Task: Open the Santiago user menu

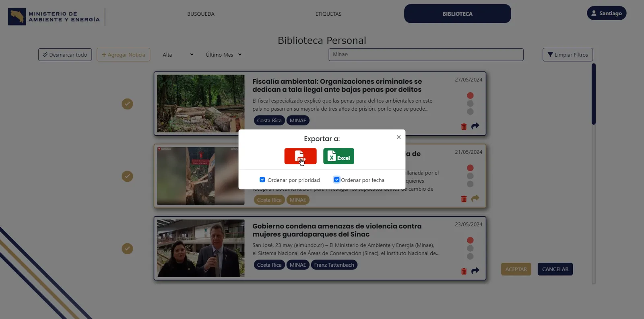Action: click(x=607, y=13)
